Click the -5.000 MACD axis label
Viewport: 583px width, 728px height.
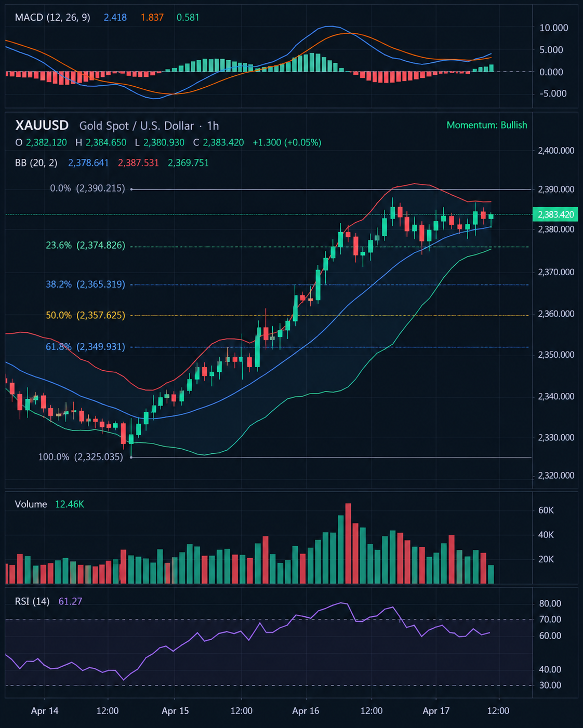tap(552, 93)
